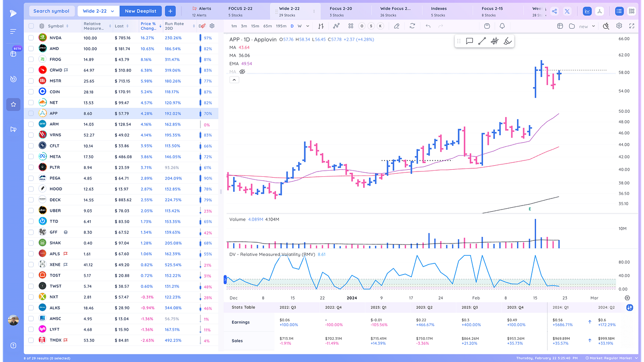The height and width of the screenshot is (362, 644).
Task: Select the list with grid layout icon
Action: (x=632, y=11)
